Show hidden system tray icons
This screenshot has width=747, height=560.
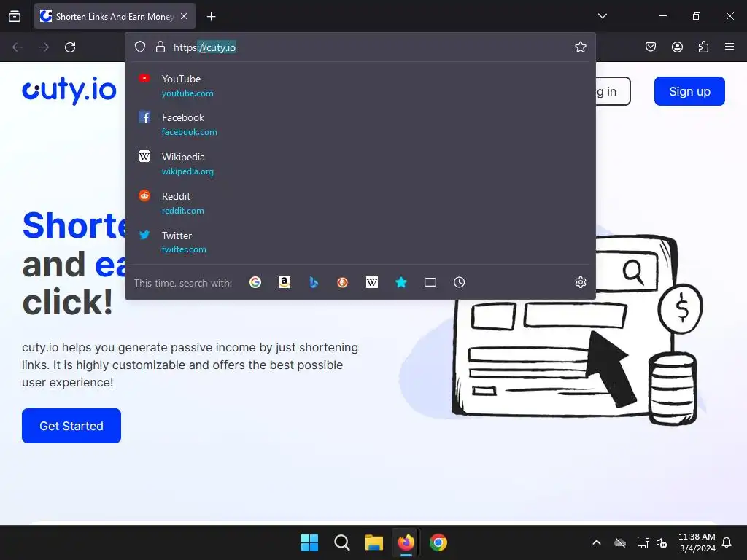(x=597, y=542)
